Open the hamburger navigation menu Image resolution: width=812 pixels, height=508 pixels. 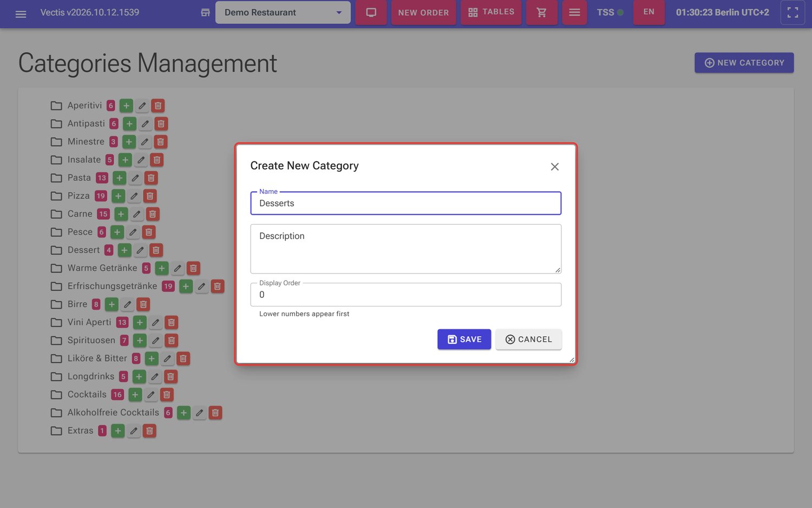[x=21, y=13]
